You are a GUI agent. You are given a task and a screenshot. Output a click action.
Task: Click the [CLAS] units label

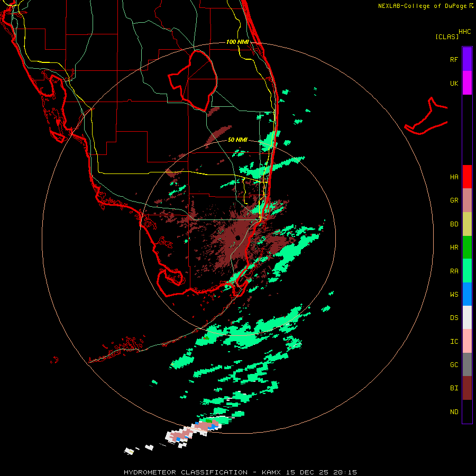(447, 36)
